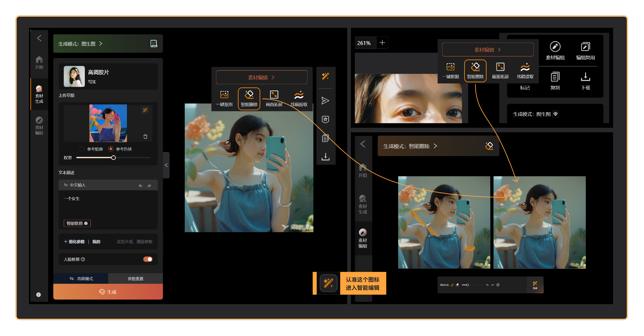Select 线稿提取 in popup above main image
Image resolution: width=644 pixels, height=336 pixels.
pyautogui.click(x=299, y=99)
